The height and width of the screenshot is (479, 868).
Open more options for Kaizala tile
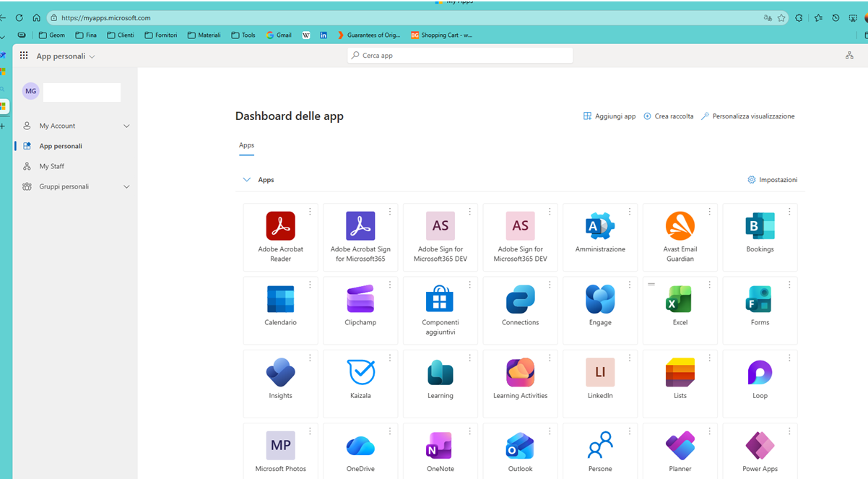pos(390,358)
